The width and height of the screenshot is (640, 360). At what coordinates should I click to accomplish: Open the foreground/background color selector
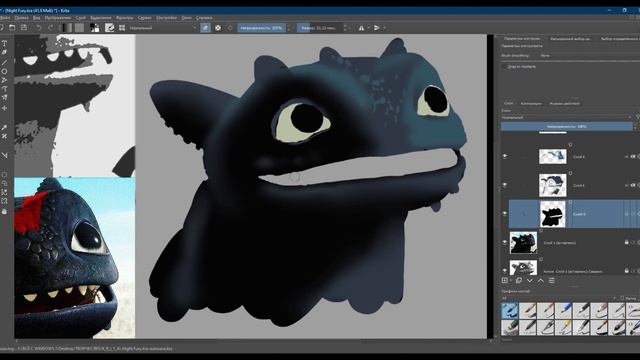click(x=94, y=28)
